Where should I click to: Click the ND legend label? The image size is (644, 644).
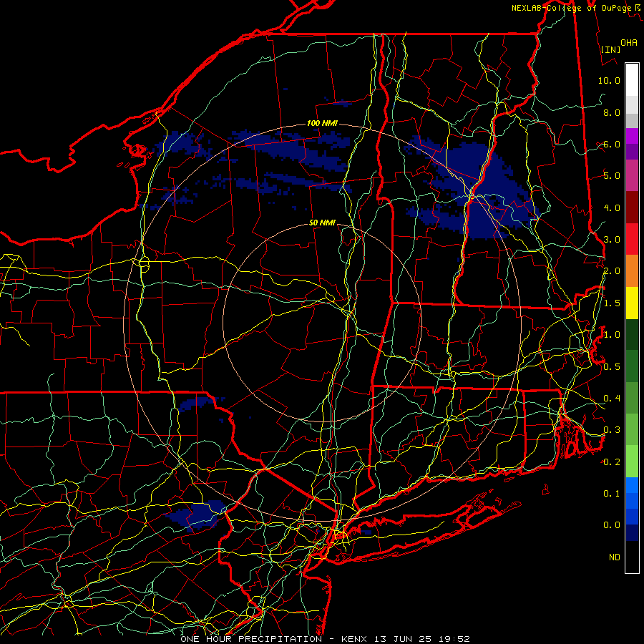coord(615,557)
